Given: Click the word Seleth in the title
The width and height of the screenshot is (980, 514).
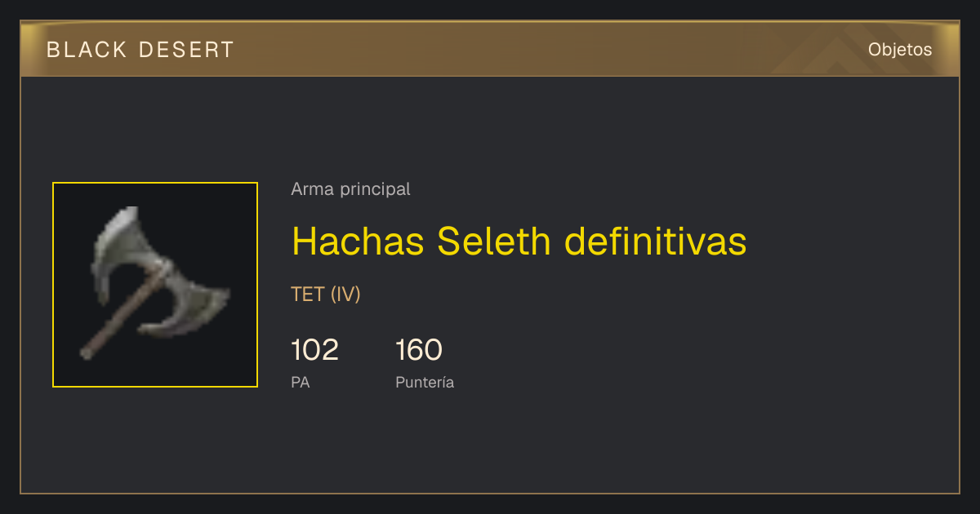Looking at the screenshot, I should 495,241.
